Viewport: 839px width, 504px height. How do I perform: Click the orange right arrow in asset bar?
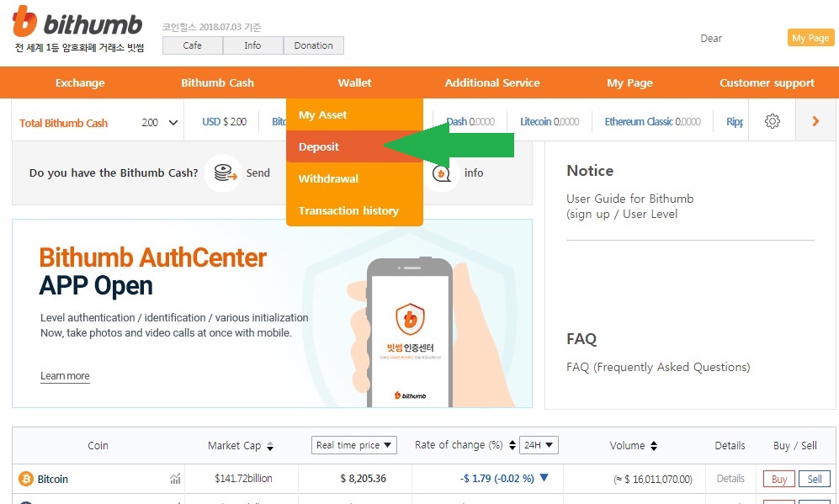point(815,121)
